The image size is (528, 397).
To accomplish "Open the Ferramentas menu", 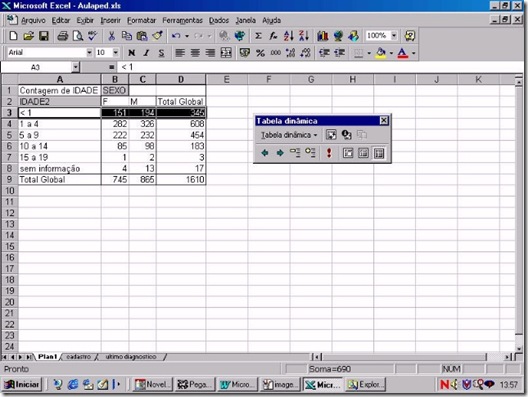I will (182, 20).
